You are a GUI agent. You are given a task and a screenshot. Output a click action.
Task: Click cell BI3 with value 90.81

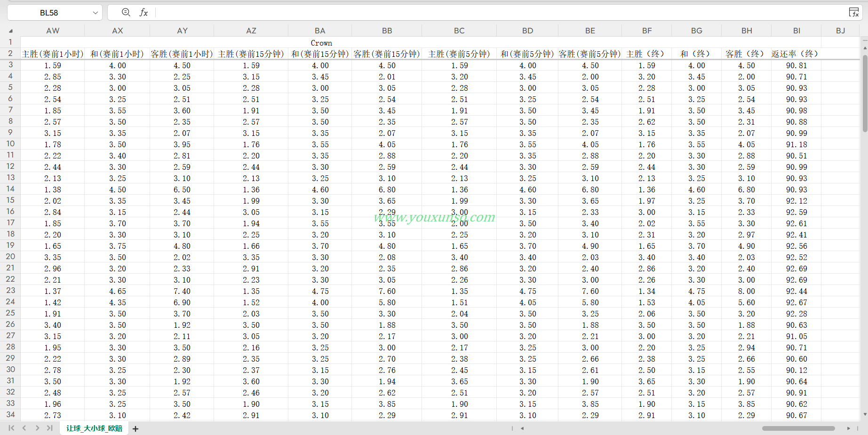[x=796, y=65]
